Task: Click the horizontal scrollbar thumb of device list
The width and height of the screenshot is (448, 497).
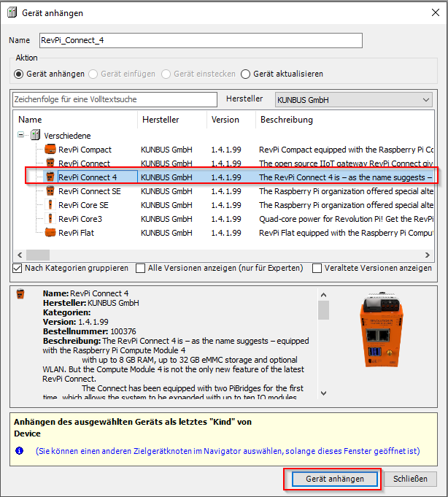Action: [38, 255]
